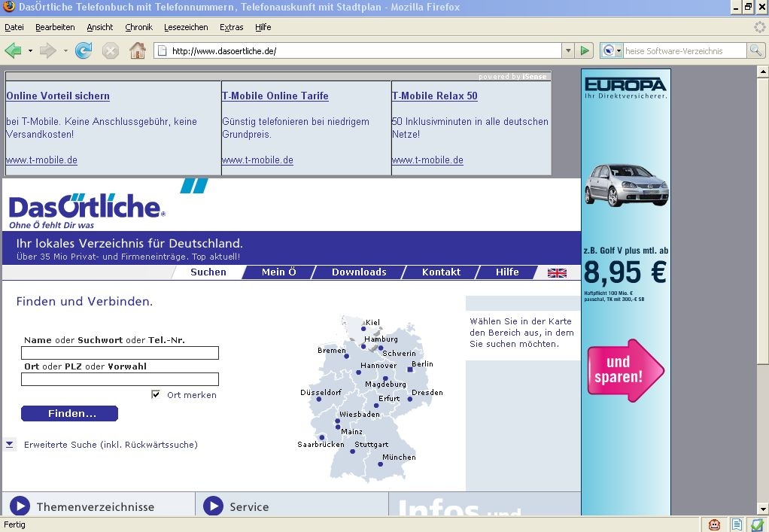
Task: Click the heise Software-Verzeichnis search field
Action: pos(685,51)
